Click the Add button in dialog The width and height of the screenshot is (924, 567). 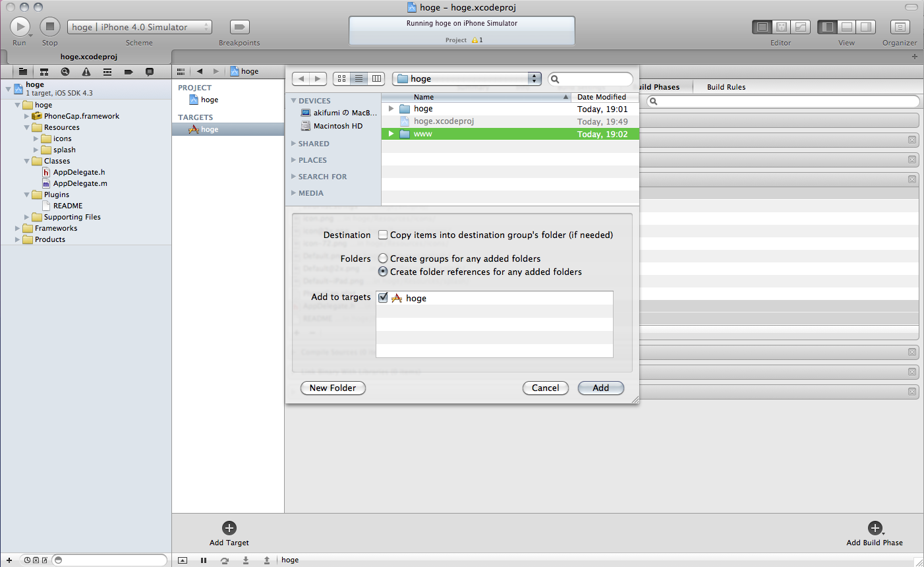(x=600, y=388)
